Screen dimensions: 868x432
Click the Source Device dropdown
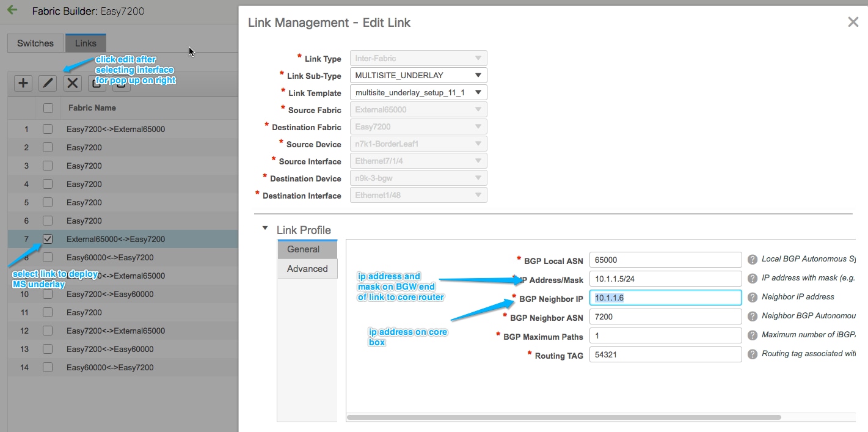418,144
